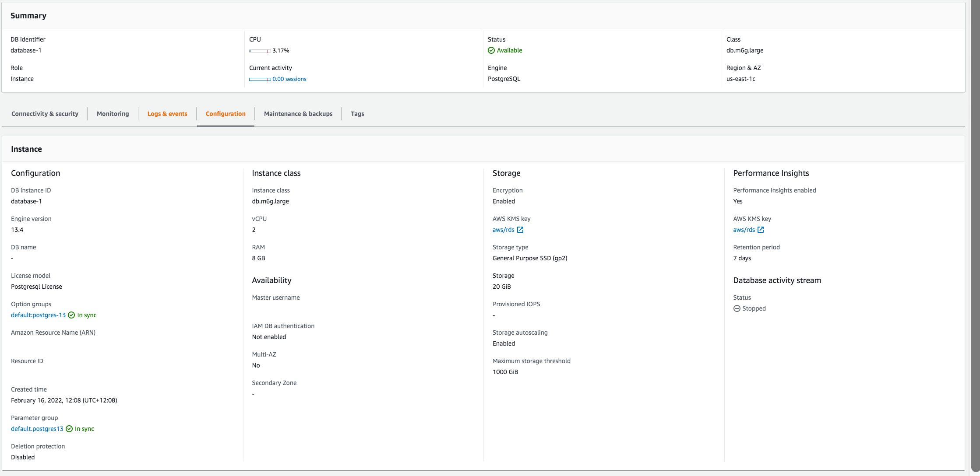Select the Role Instance value

[x=22, y=79]
